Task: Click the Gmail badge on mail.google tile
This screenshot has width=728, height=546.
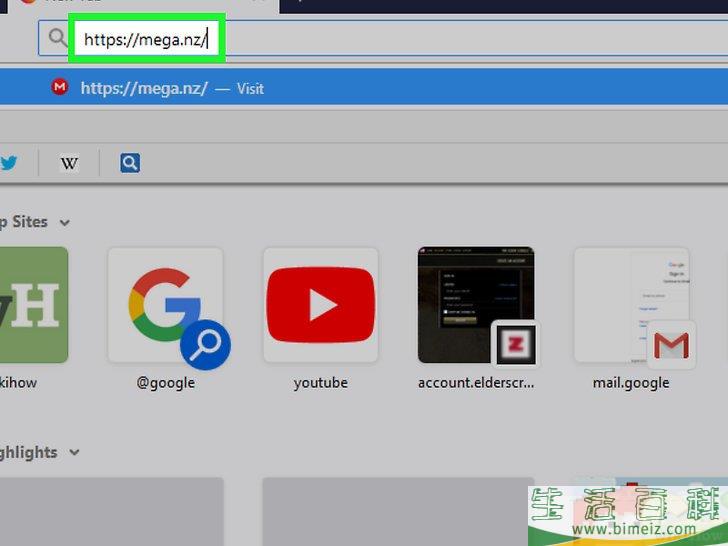Action: tap(671, 345)
